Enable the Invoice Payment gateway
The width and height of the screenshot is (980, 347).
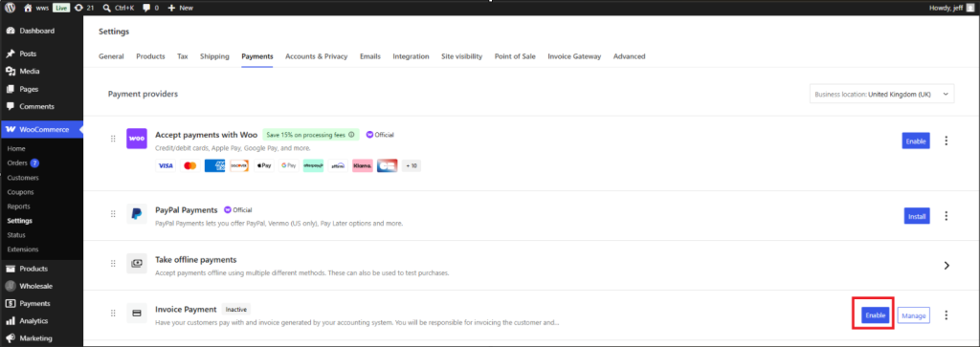pos(875,315)
